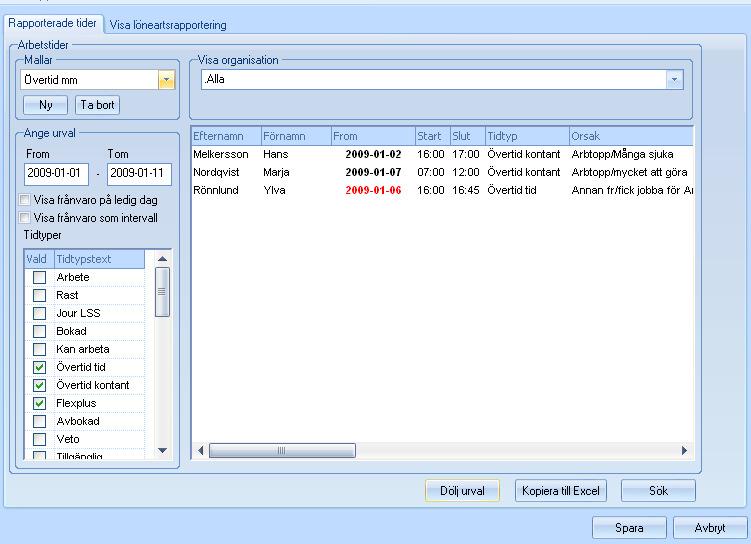Click the Ny template button
751x544 pixels.
pyautogui.click(x=46, y=105)
